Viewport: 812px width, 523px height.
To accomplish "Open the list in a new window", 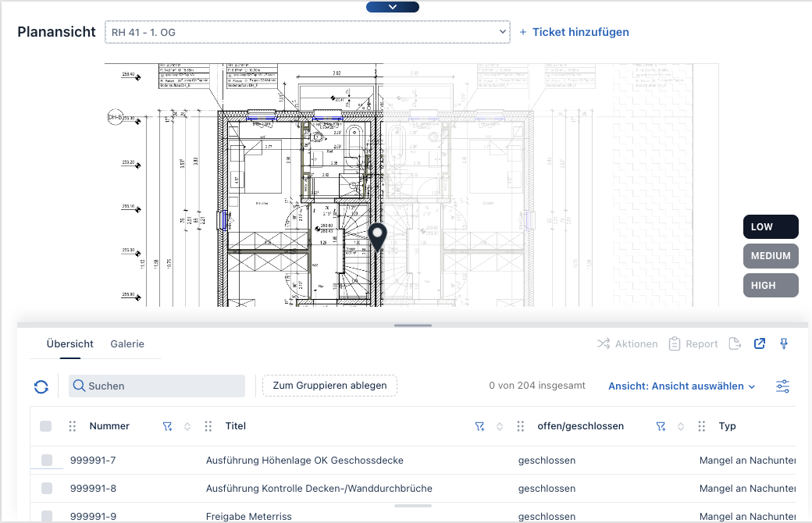I will coord(759,344).
